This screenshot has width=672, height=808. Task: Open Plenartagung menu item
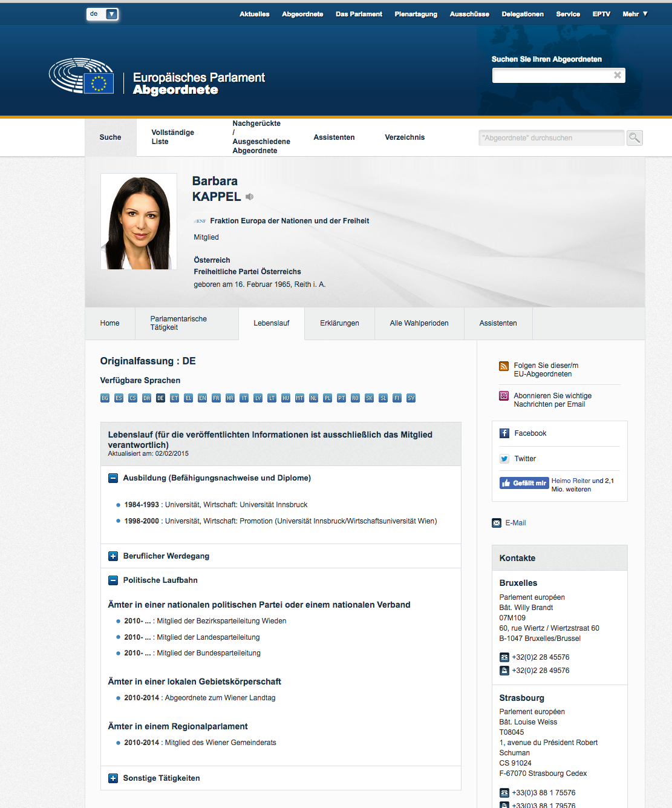416,14
